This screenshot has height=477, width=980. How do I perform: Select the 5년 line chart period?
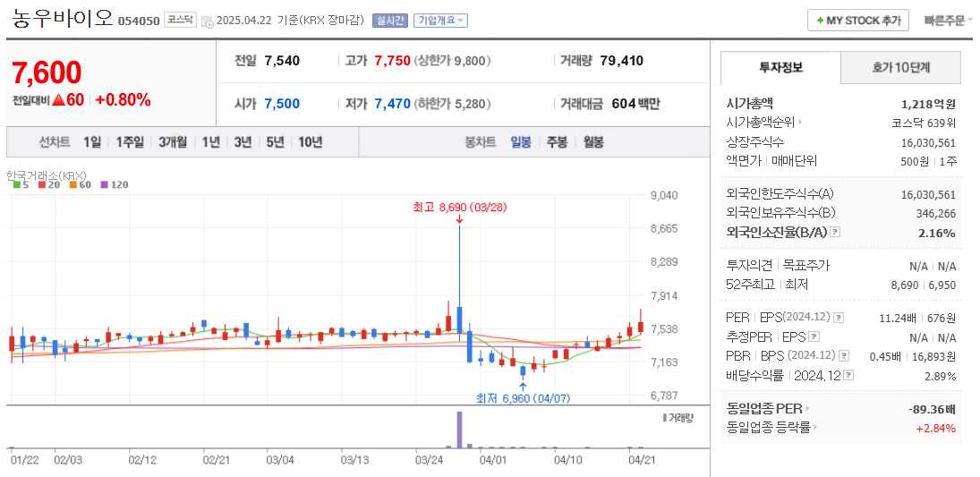coord(275,142)
